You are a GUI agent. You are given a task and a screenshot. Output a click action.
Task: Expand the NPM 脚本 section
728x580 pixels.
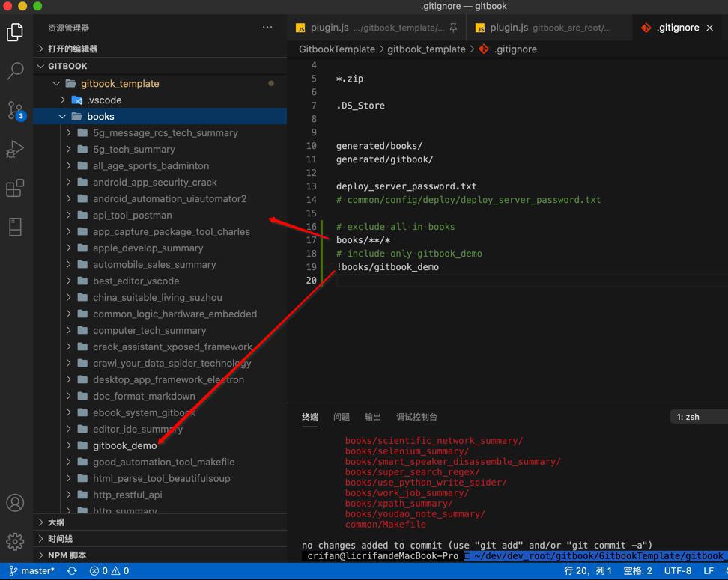pyautogui.click(x=67, y=555)
